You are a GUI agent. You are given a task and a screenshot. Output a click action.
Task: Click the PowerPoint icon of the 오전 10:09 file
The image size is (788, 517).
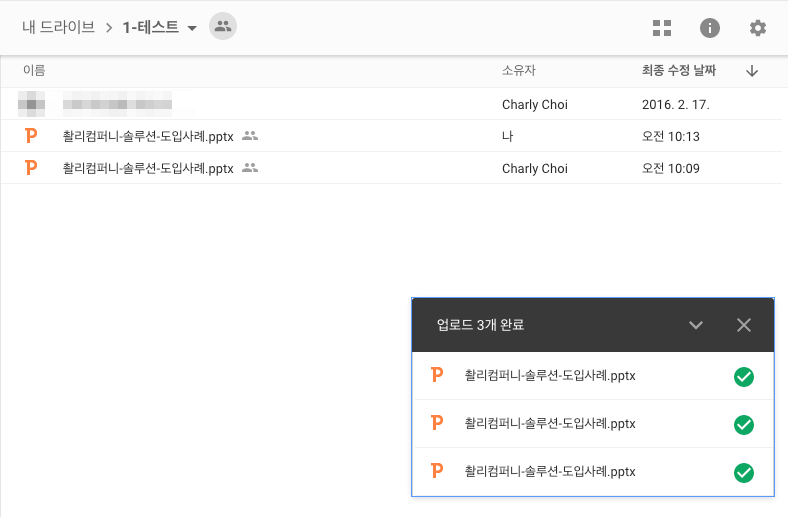31,168
